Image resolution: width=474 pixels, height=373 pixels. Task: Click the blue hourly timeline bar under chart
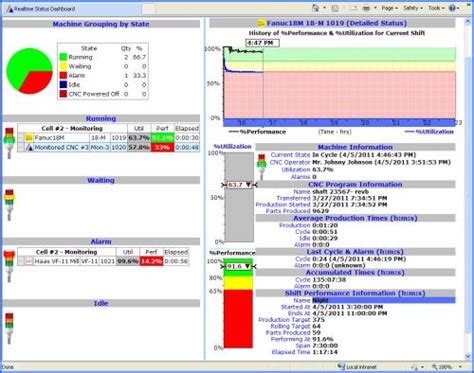(x=339, y=122)
